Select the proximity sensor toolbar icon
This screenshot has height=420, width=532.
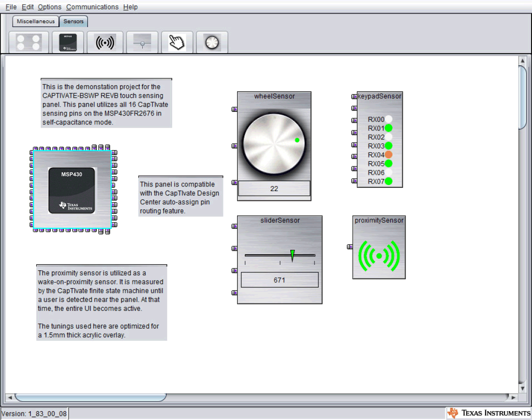point(105,43)
